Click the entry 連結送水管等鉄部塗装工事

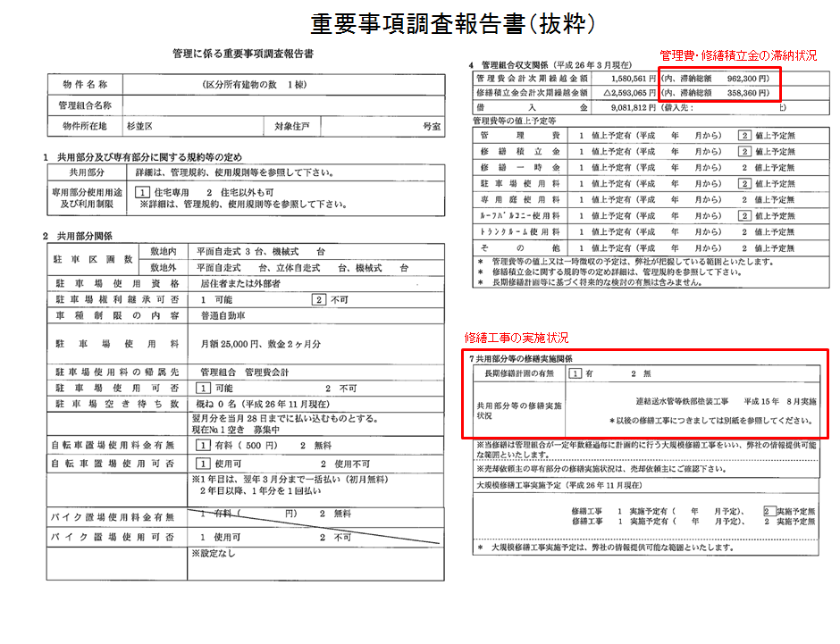pos(682,402)
